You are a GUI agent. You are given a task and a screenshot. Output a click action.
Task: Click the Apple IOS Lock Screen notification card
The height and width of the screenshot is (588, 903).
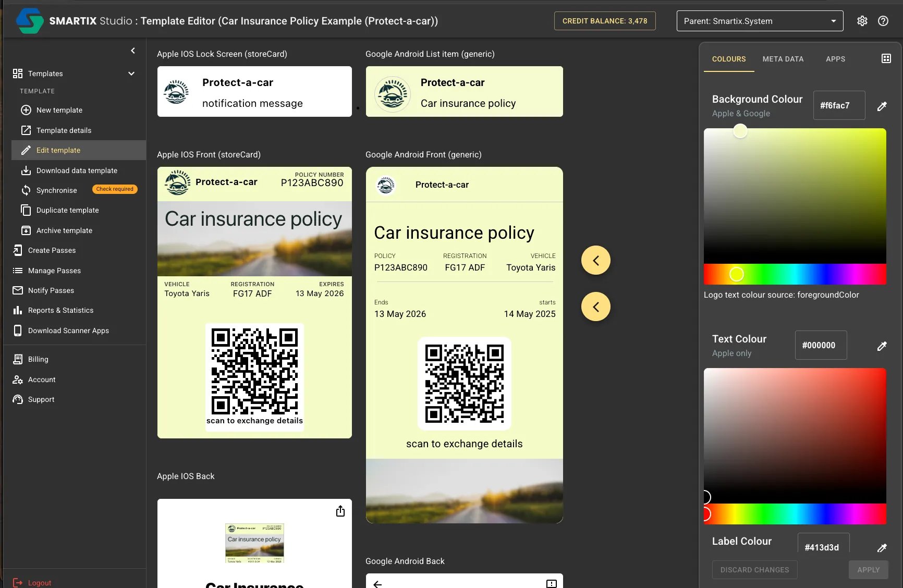pos(254,91)
